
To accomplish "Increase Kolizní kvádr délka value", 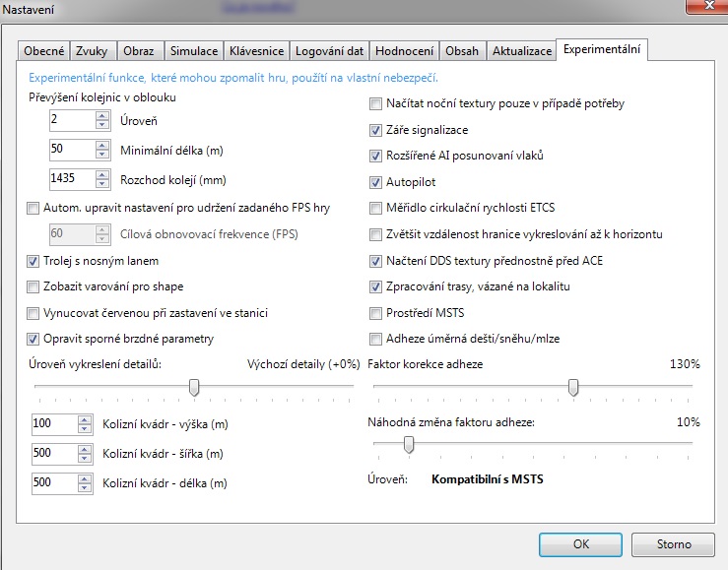I will (x=84, y=478).
